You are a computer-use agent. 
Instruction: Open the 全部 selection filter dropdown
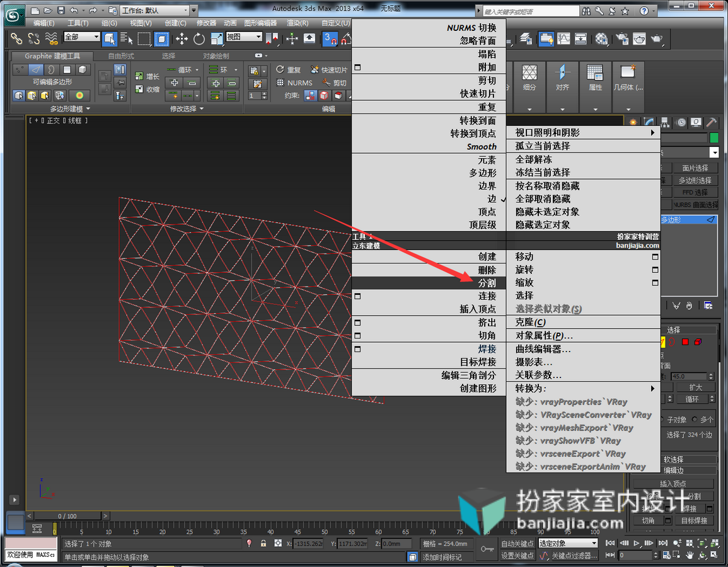coord(82,37)
